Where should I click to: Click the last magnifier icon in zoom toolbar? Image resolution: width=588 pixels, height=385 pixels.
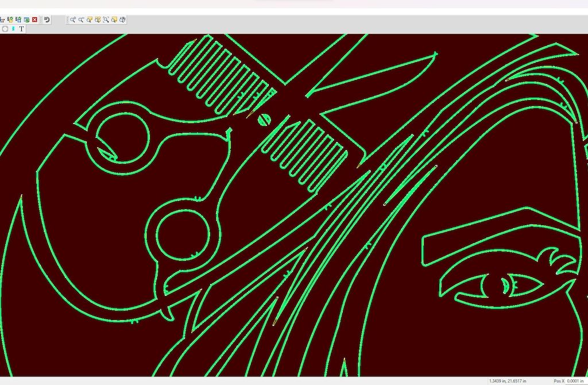click(122, 20)
